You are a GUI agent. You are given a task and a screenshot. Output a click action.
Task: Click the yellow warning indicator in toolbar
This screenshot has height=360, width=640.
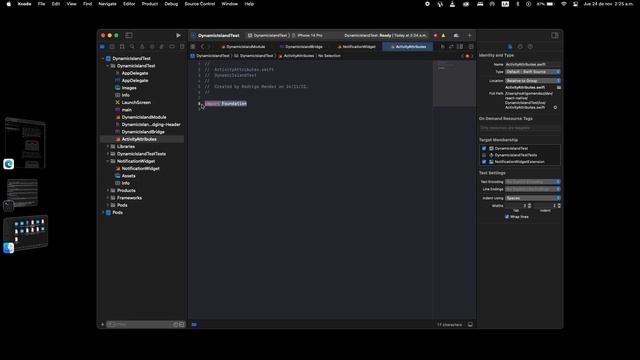[443, 36]
